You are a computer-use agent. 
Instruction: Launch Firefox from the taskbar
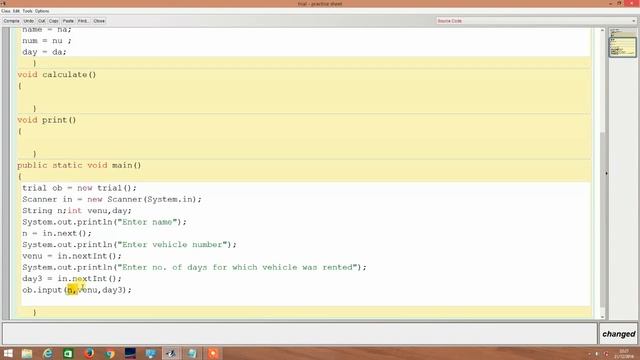point(89,353)
